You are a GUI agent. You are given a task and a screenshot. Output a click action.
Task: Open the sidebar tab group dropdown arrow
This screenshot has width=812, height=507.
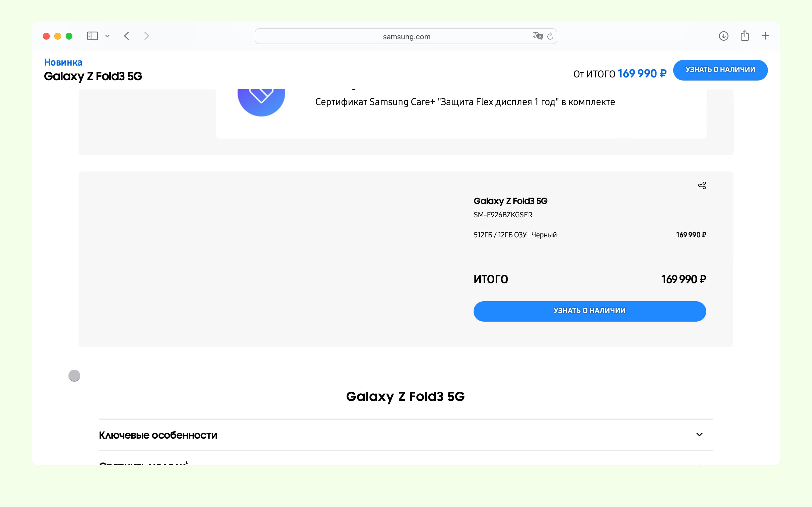coord(107,36)
